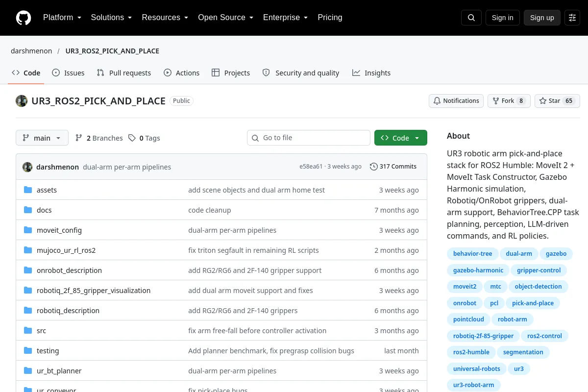Click folder icon for src
Viewport: 588px width, 392px height.
pos(28,331)
